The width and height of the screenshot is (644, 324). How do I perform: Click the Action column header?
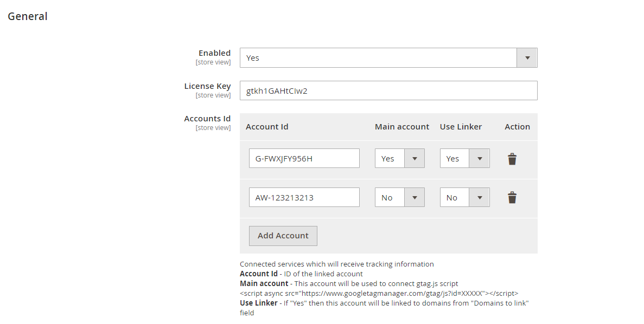(x=517, y=127)
